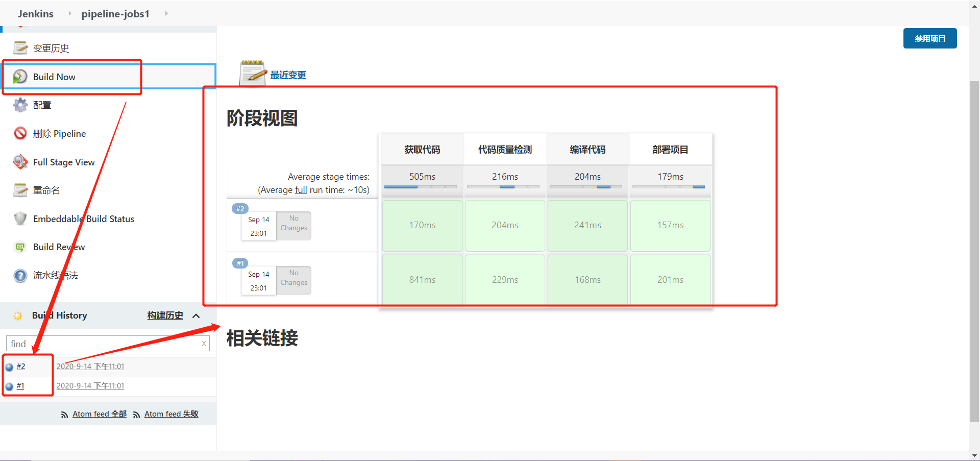Click the RSS icon beside Atom feed 全部
The height and width of the screenshot is (461, 980).
(64, 415)
